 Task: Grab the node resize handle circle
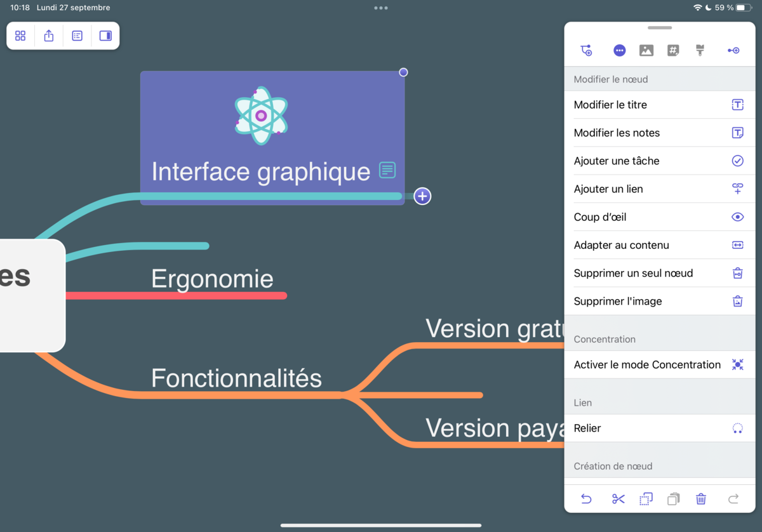(x=403, y=72)
